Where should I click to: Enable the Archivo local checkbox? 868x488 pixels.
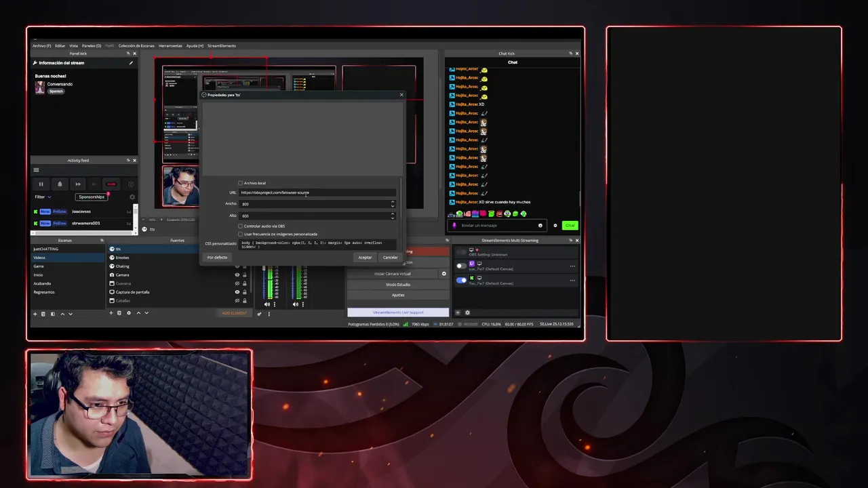(240, 183)
